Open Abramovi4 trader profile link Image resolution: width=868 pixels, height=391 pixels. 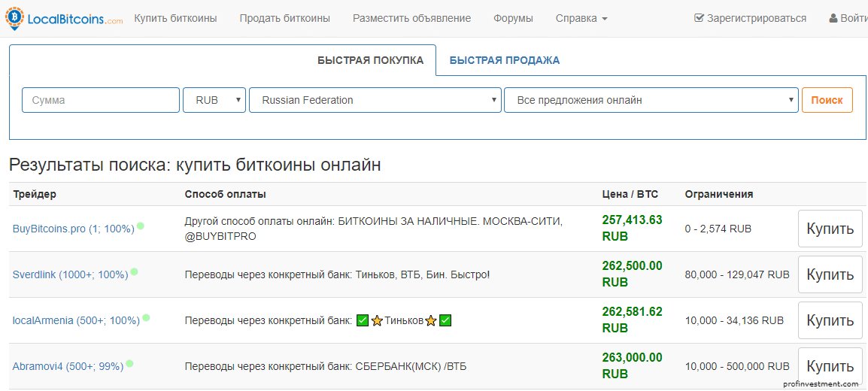click(68, 366)
